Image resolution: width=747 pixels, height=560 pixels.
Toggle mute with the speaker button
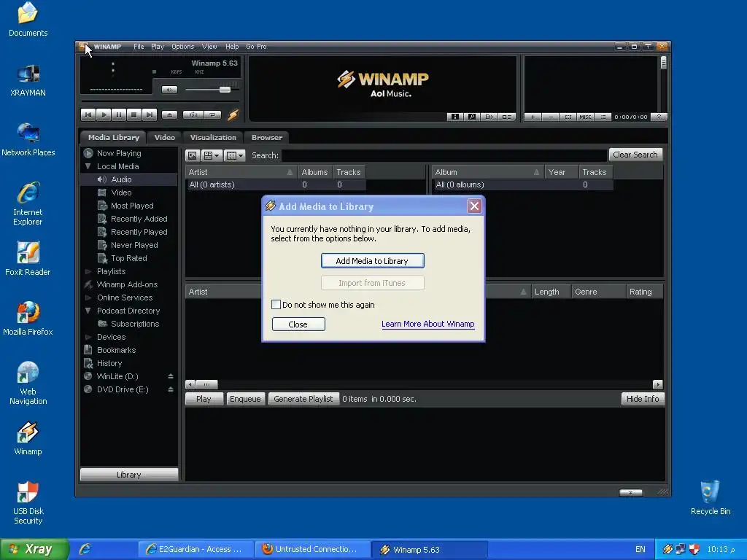169,90
